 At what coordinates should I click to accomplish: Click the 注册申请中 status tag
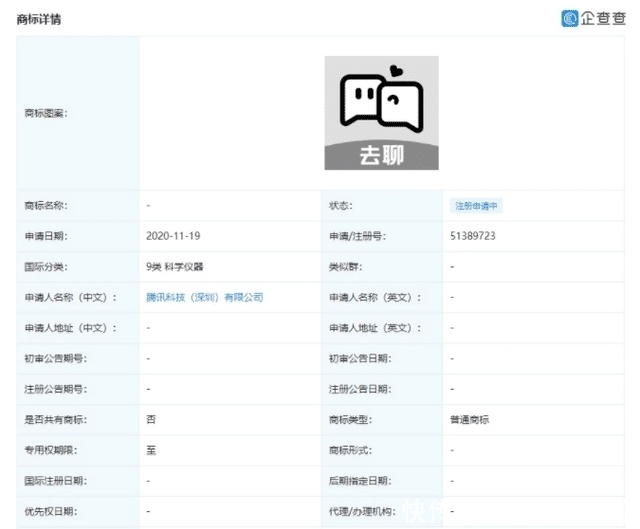click(x=476, y=206)
